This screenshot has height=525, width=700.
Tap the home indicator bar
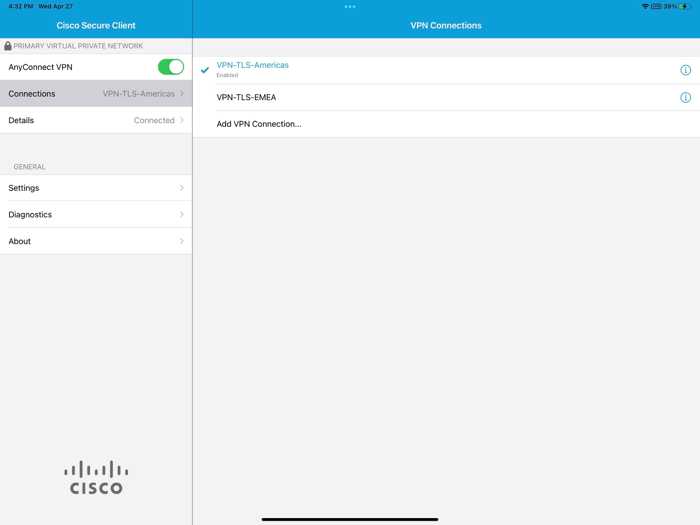point(350,519)
